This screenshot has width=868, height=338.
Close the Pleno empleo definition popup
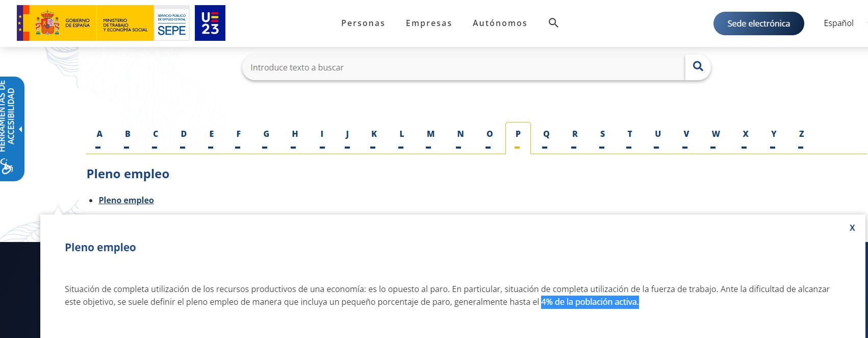tap(852, 228)
